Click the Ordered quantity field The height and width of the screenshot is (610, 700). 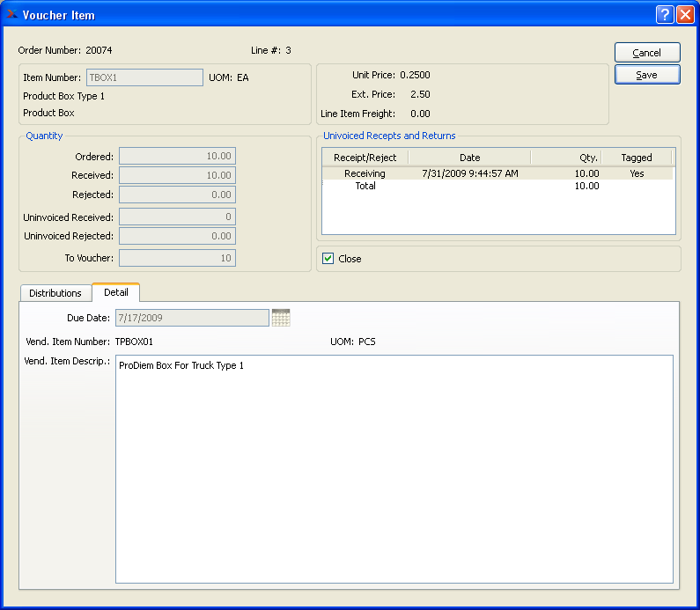click(177, 156)
